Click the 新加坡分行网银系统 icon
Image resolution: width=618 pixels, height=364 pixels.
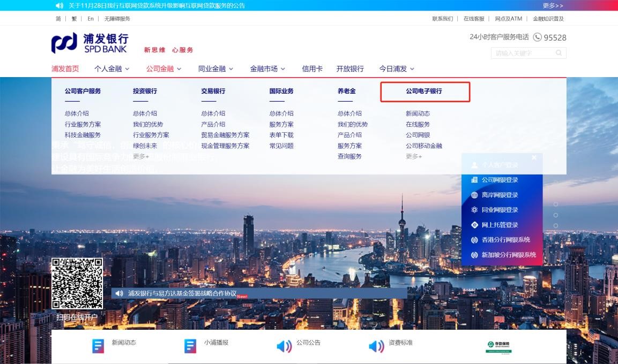(x=474, y=255)
